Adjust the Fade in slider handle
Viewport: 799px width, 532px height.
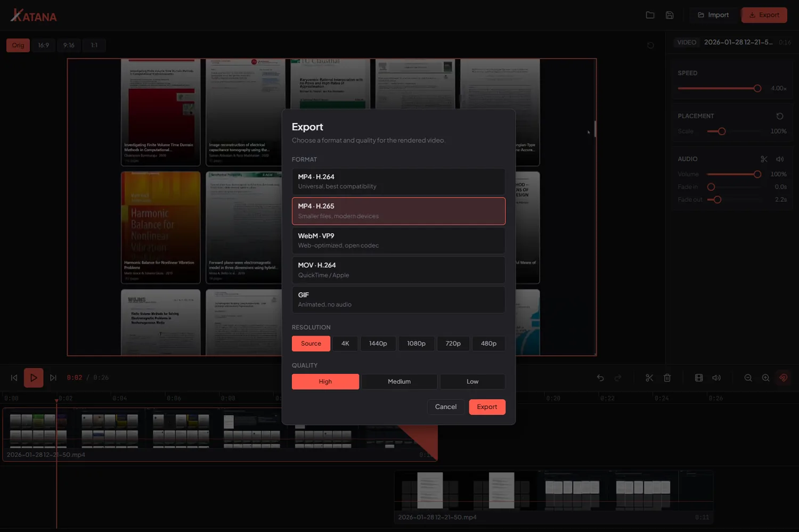pyautogui.click(x=711, y=187)
